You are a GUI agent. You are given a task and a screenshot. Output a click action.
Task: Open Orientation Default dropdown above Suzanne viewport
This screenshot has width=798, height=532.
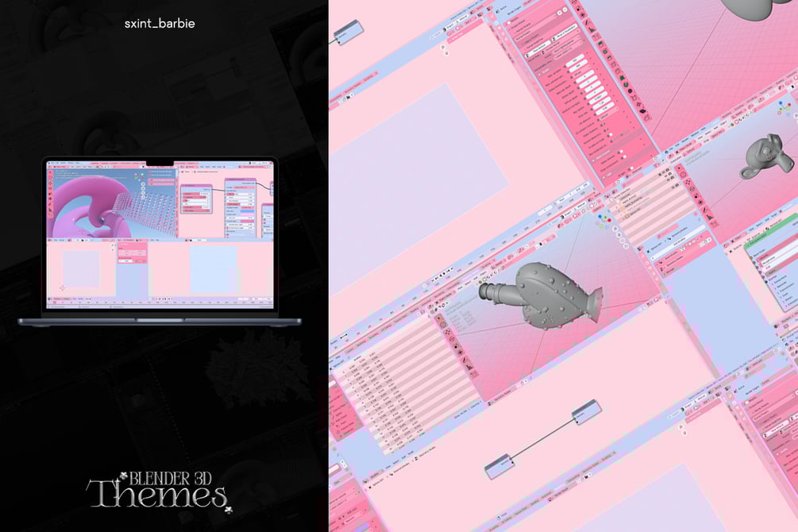point(692,150)
